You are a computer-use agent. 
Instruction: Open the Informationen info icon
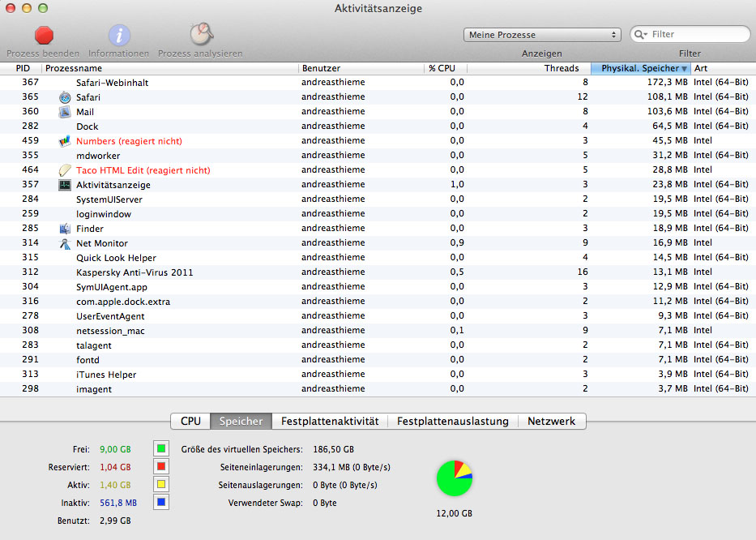[x=119, y=35]
